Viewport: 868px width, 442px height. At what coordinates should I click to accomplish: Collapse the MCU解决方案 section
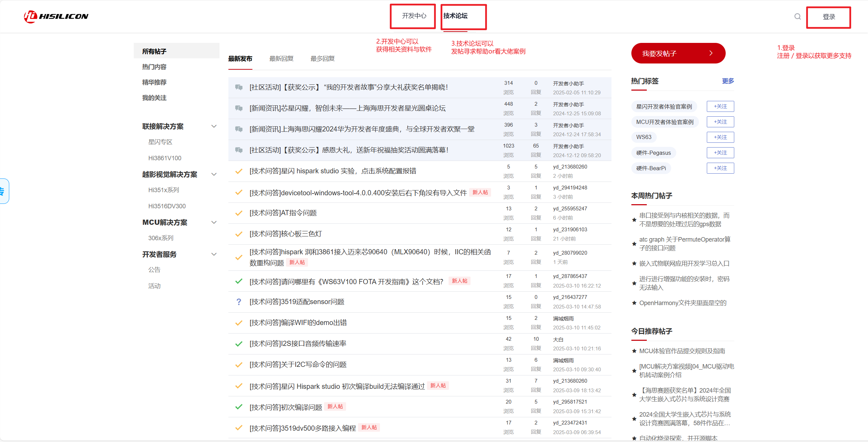pos(214,222)
